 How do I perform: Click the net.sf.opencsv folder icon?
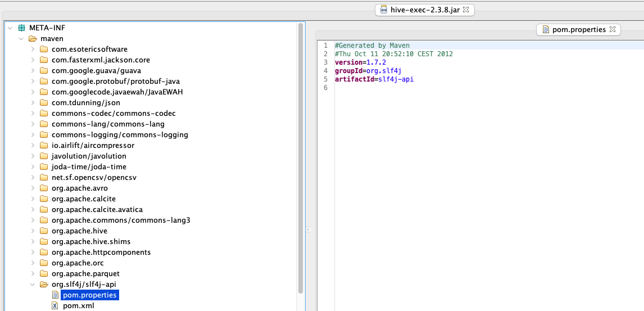44,178
